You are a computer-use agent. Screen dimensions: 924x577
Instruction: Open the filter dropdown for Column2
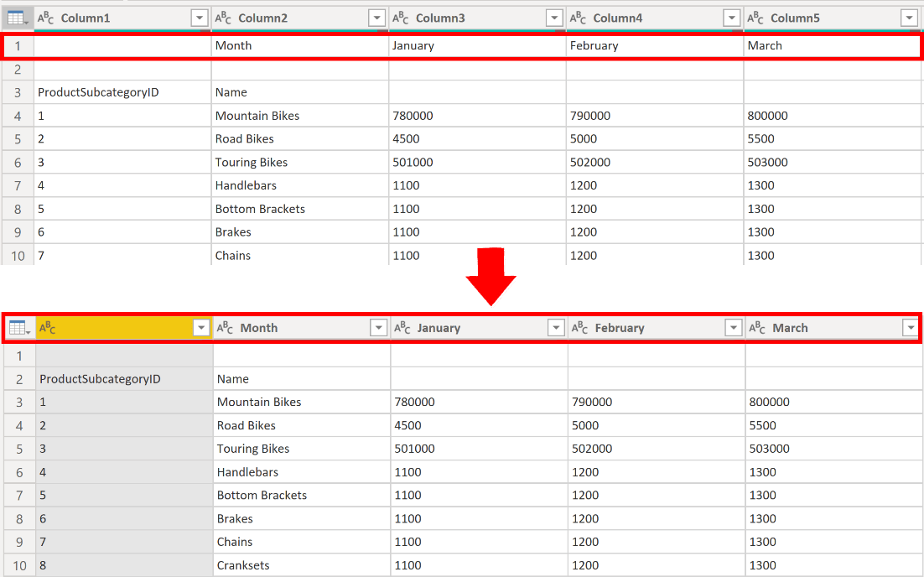pyautogui.click(x=376, y=18)
